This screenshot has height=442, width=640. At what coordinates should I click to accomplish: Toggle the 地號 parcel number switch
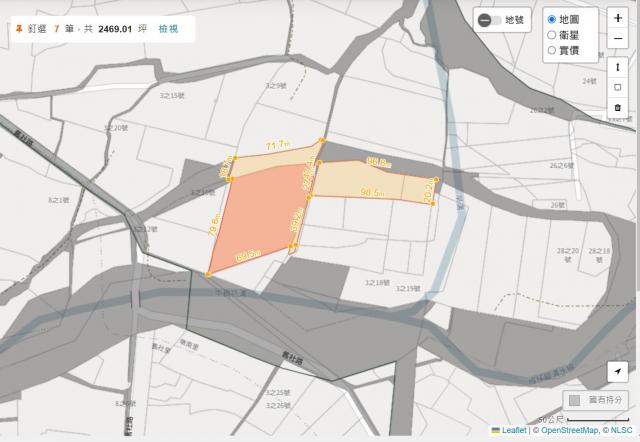click(x=490, y=20)
